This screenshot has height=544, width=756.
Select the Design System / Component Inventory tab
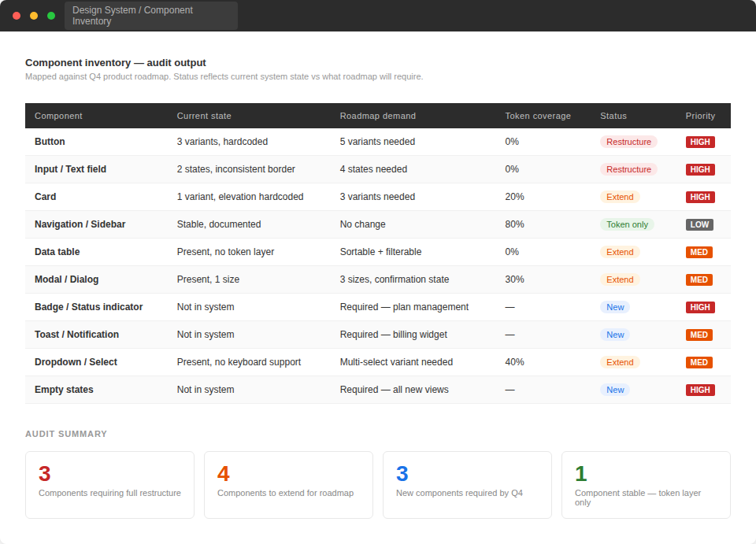[x=151, y=16]
